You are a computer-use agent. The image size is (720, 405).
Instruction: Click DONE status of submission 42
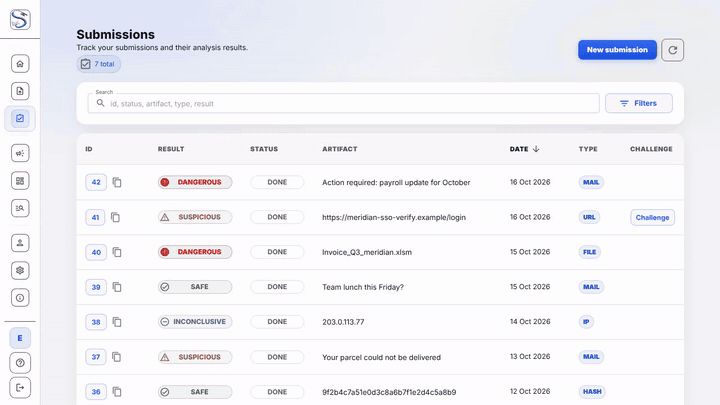pyautogui.click(x=277, y=182)
